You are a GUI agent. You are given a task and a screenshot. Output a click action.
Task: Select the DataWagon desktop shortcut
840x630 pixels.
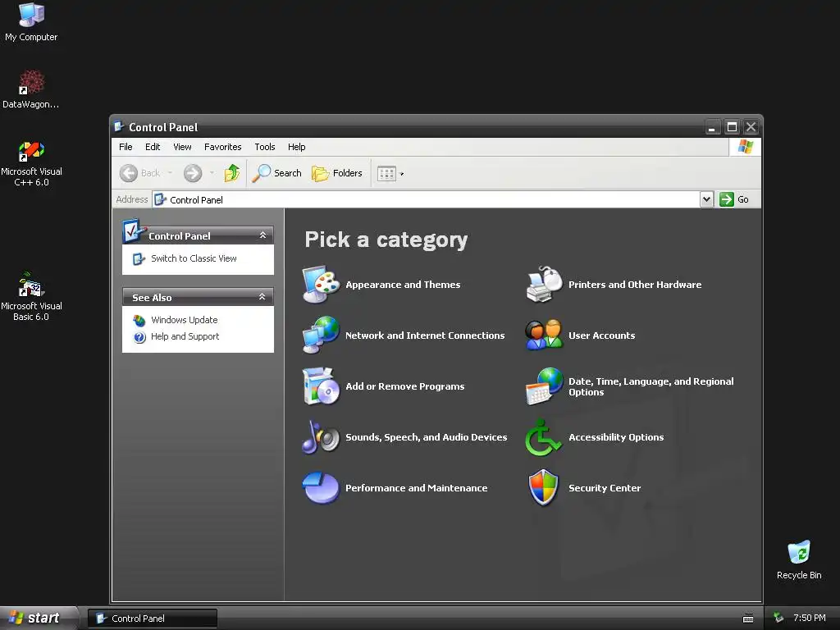[31, 89]
